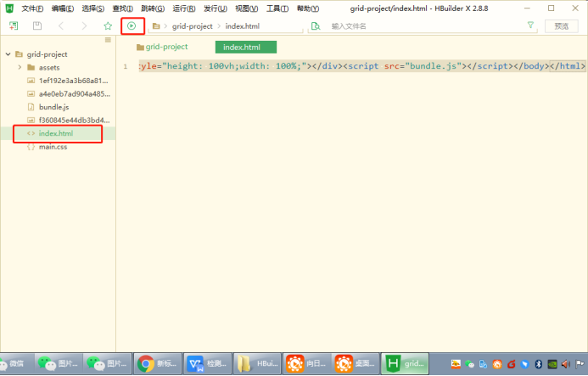Click the new file toolbar icon
Viewport: 588px width, 376px height.
point(14,26)
